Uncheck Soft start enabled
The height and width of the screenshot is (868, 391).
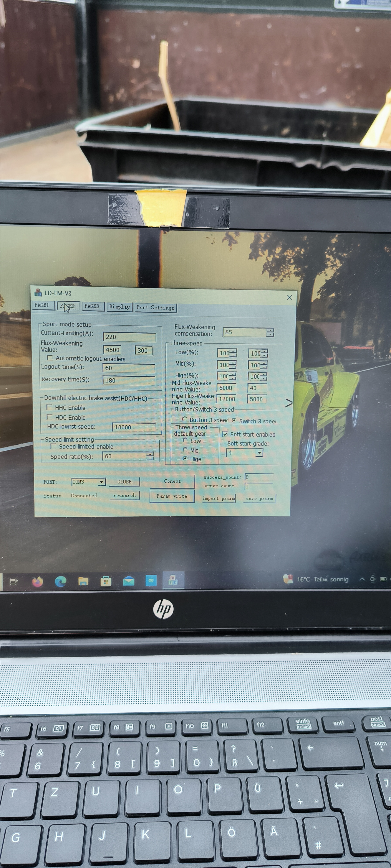pos(225,434)
